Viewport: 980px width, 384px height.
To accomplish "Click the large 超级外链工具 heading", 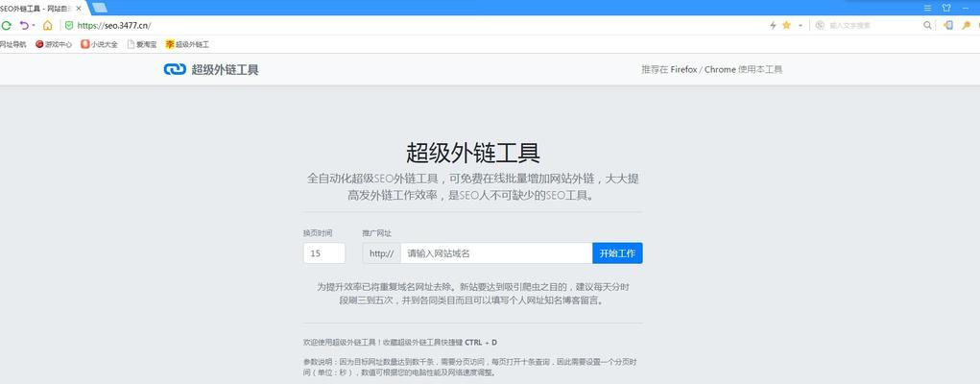I will 473,154.
